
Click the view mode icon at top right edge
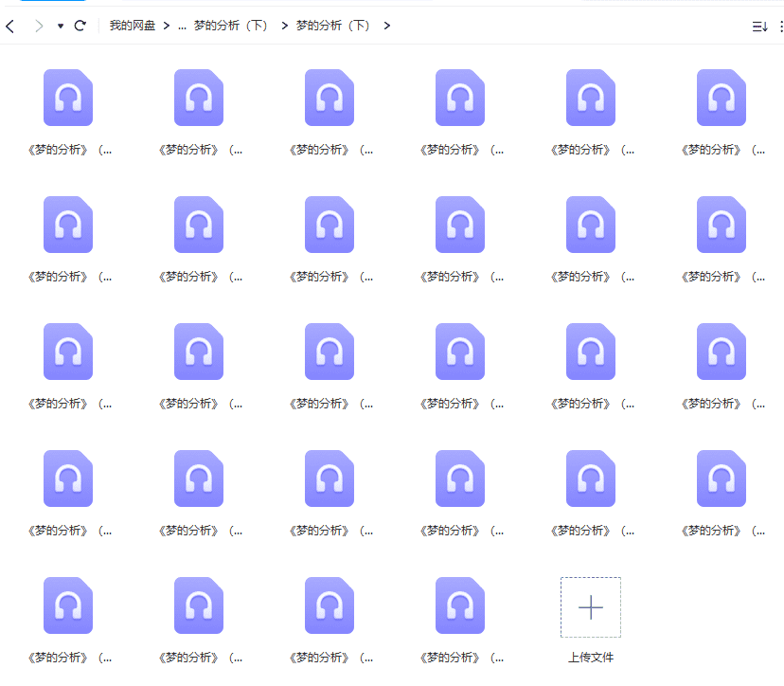coord(780,27)
